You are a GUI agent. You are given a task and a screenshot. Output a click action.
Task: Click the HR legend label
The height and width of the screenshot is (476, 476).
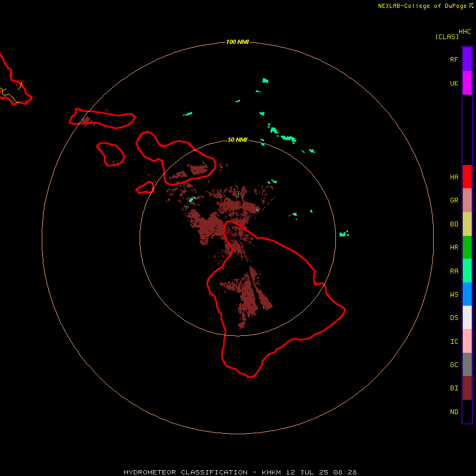454,247
